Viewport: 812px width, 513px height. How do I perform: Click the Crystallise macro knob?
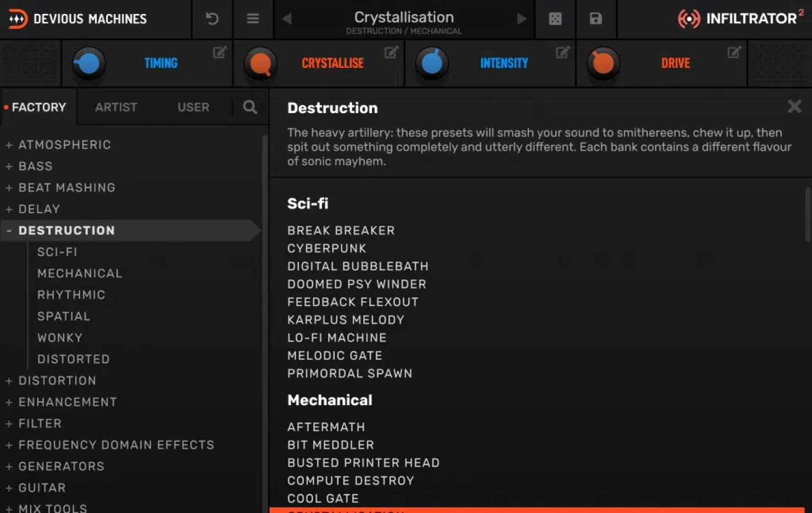point(260,63)
